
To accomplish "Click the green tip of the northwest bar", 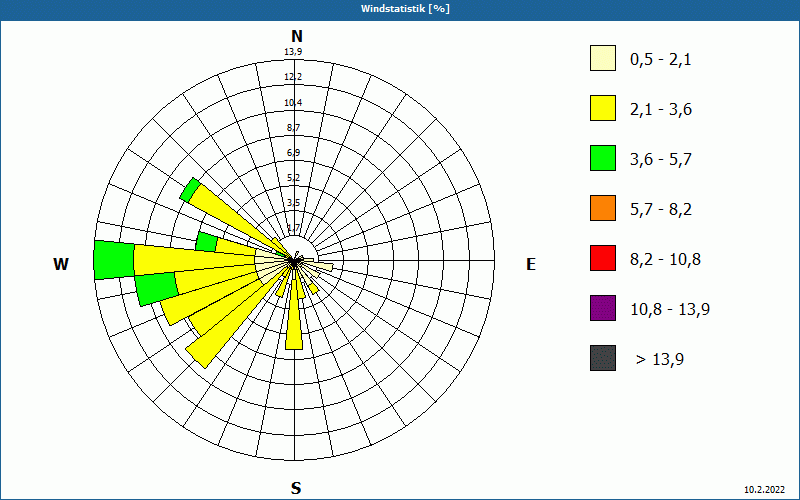I will point(190,190).
